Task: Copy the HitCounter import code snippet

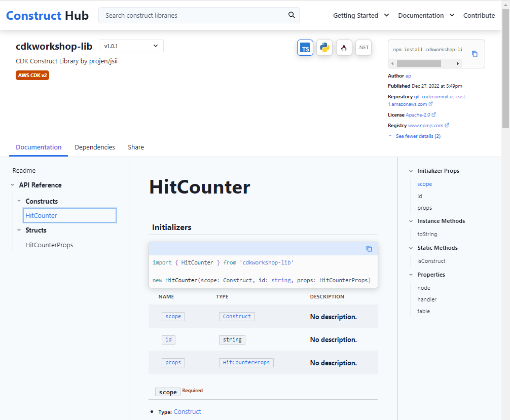Action: tap(369, 249)
